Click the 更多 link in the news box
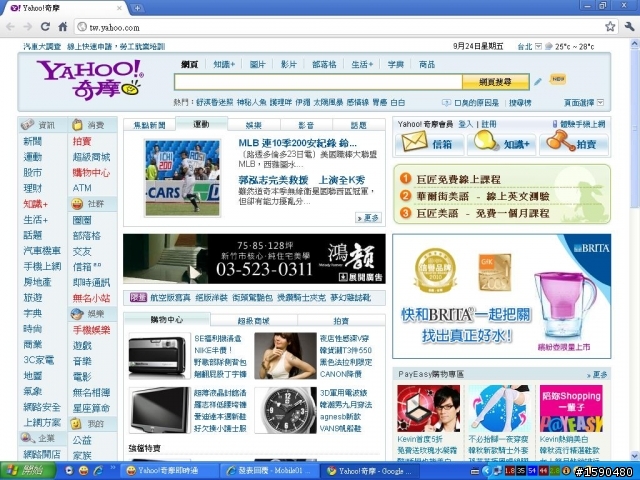The height and width of the screenshot is (480, 640). (369, 218)
